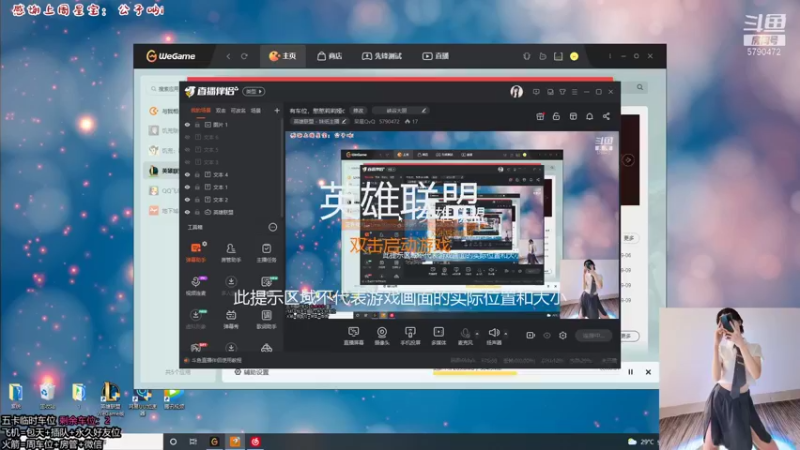Toggle visibility of 文本 1 layer
Viewport: 800px width, 450px height.
[x=187, y=187]
